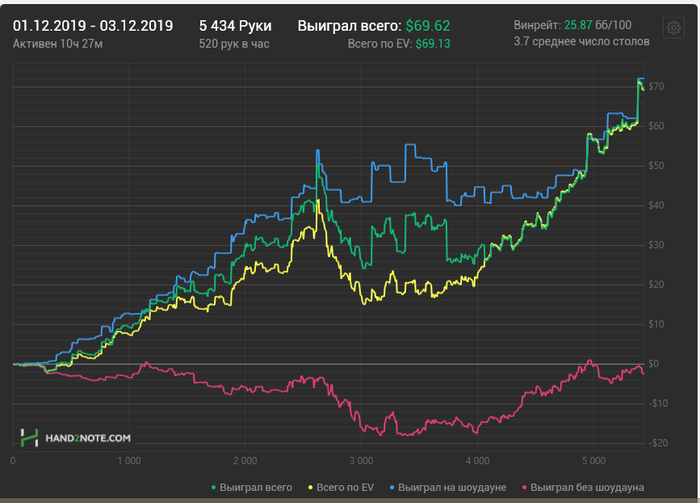Click the $30 y-axis label
The image size is (700, 503).
pyautogui.click(x=656, y=245)
